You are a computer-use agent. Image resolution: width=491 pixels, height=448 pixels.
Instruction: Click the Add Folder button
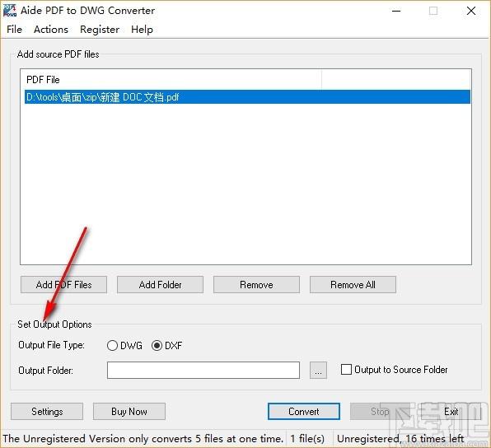161,285
